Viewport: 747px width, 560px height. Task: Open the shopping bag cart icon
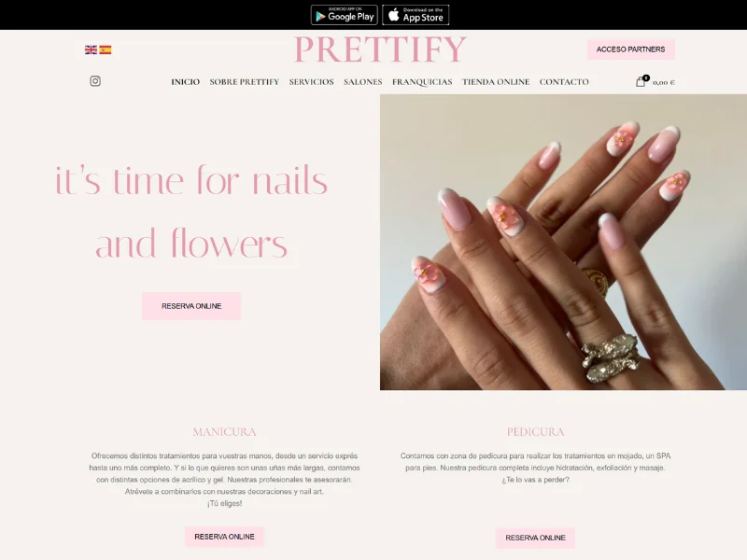tap(641, 82)
